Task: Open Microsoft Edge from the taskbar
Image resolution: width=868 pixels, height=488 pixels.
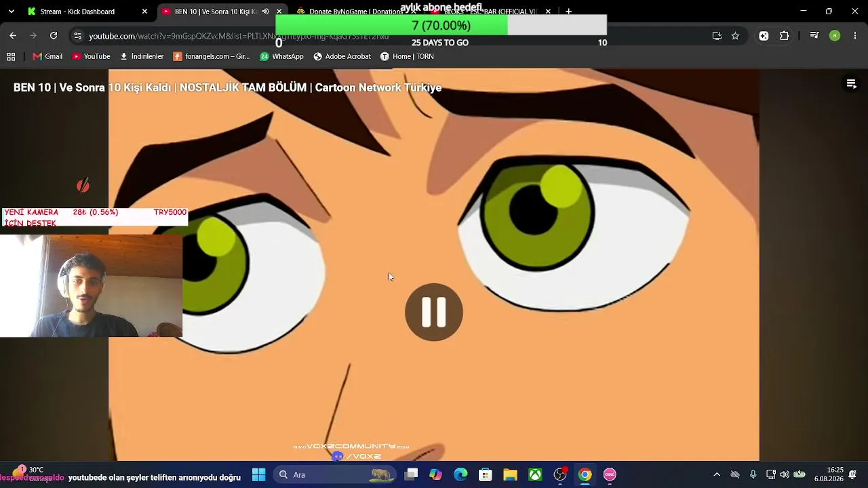Action: pyautogui.click(x=460, y=474)
